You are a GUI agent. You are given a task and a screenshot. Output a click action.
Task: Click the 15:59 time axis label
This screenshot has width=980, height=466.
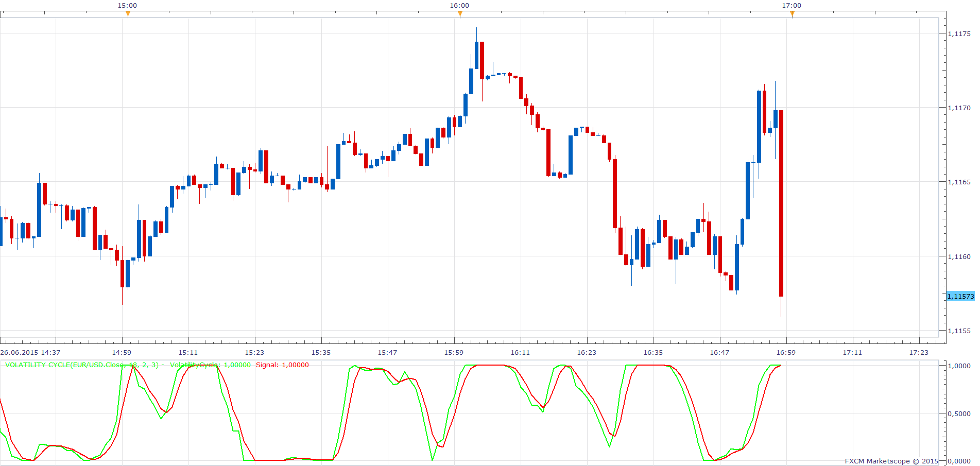454,353
